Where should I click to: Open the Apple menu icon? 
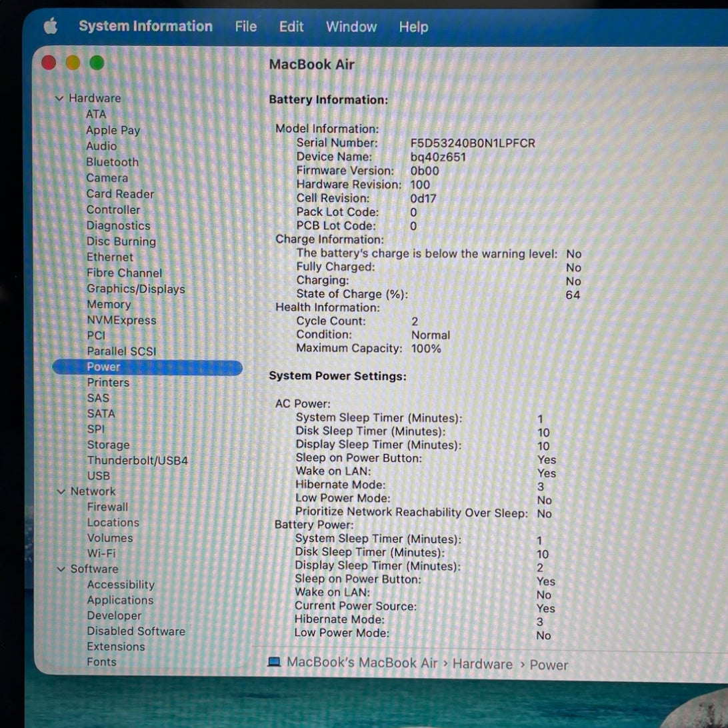click(51, 27)
